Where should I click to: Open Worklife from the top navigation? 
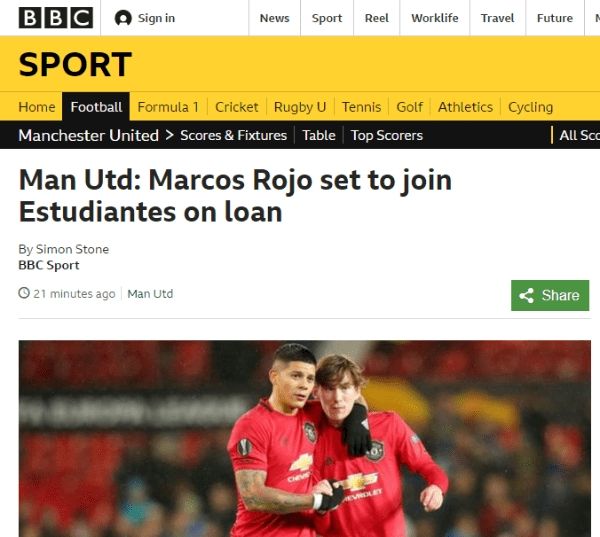(x=435, y=18)
